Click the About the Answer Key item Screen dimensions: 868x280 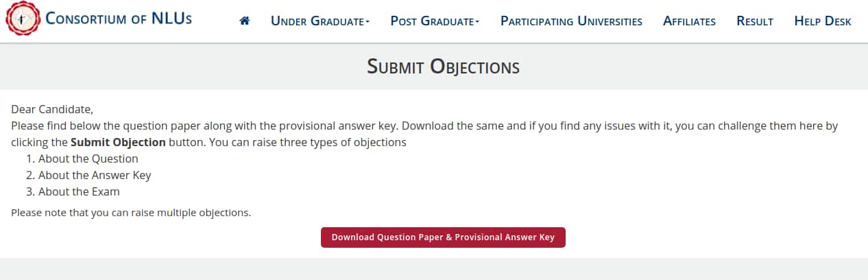[95, 175]
